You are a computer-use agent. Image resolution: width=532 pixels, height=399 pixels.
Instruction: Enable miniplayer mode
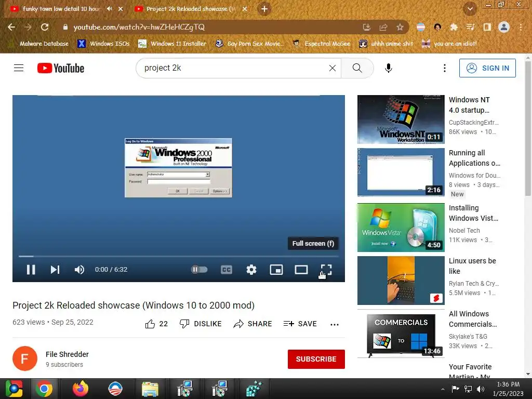(x=276, y=270)
